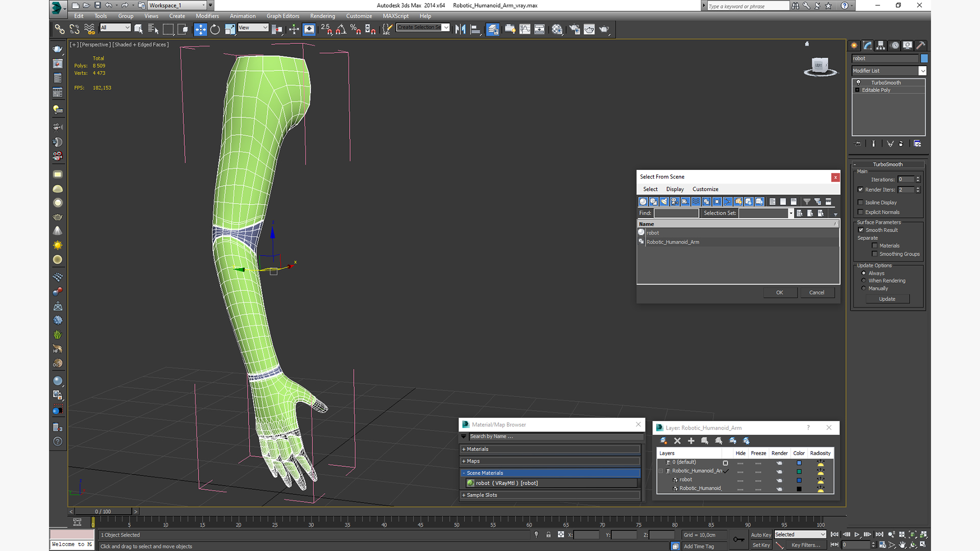The width and height of the screenshot is (980, 551).
Task: Switch to Create command panel tab
Action: 854,45
